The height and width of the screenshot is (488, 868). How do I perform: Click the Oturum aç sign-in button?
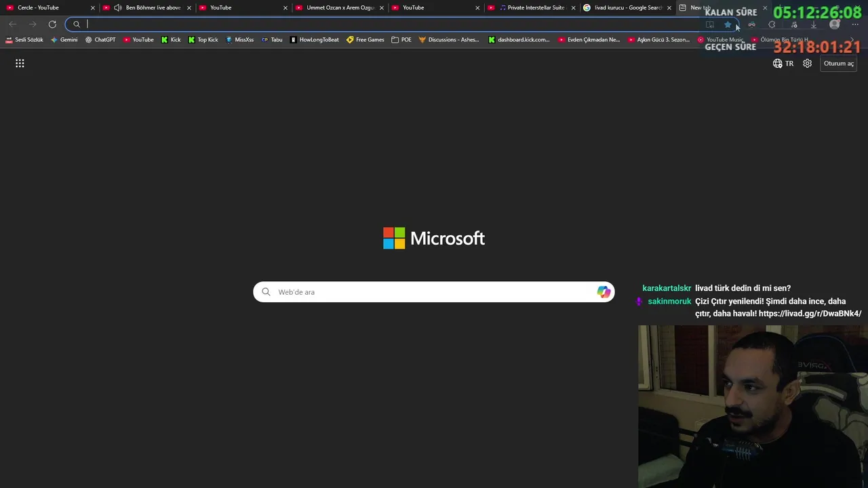pos(839,63)
